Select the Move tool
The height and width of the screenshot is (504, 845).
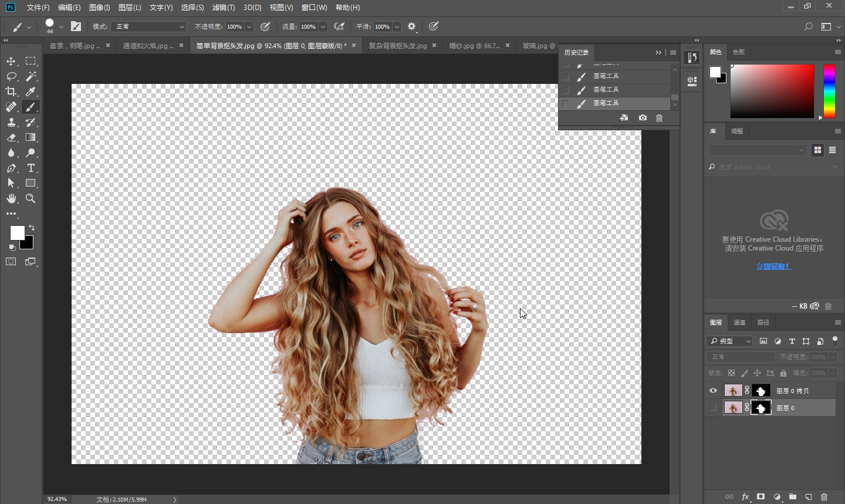click(11, 61)
